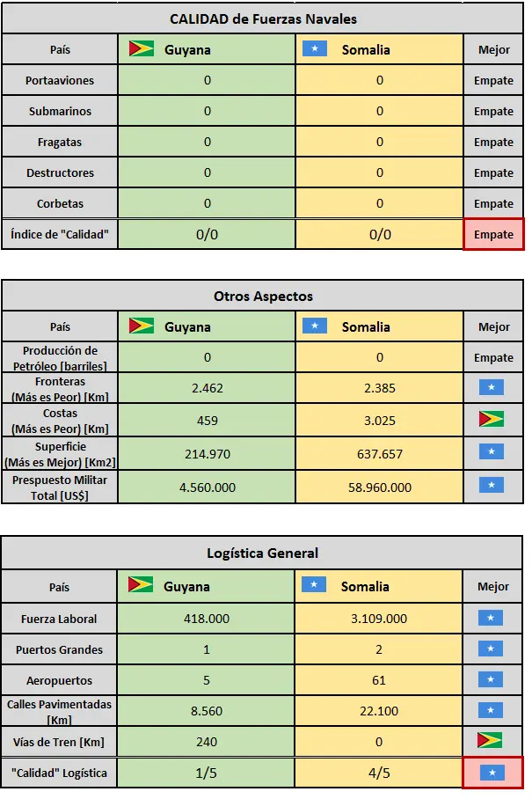The height and width of the screenshot is (799, 532).
Task: Click the "CALIDAD de Fuerzas Navales" title
Action: tap(263, 18)
